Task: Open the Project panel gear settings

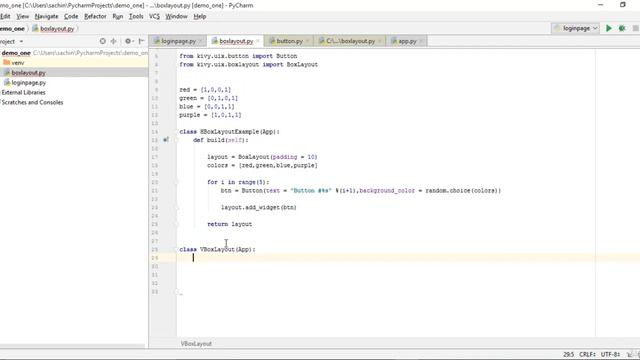Action: pos(129,41)
